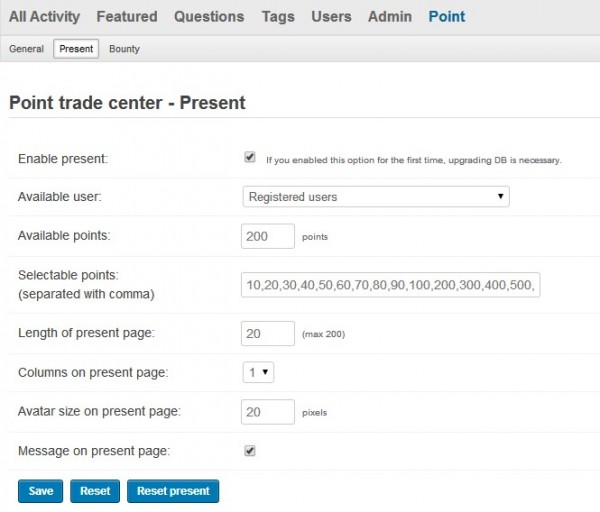Toggle the Enable present checkbox
The width and height of the screenshot is (600, 512).
[250, 158]
